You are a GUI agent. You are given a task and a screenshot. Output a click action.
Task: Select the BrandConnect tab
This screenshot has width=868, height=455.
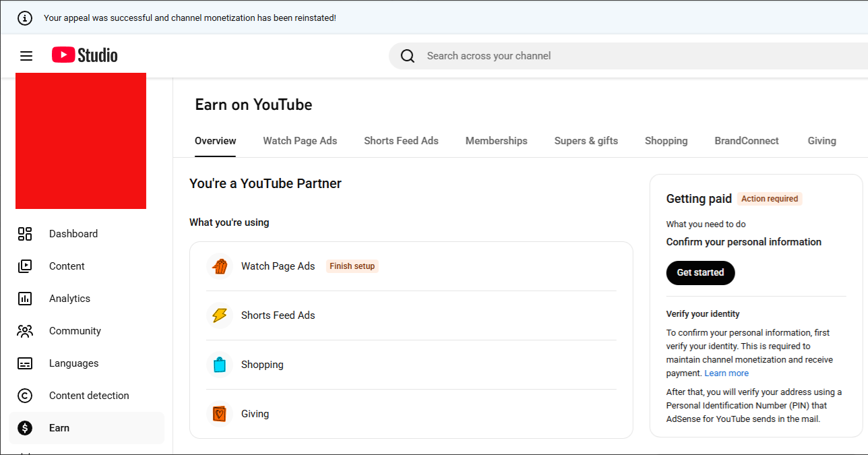(746, 141)
